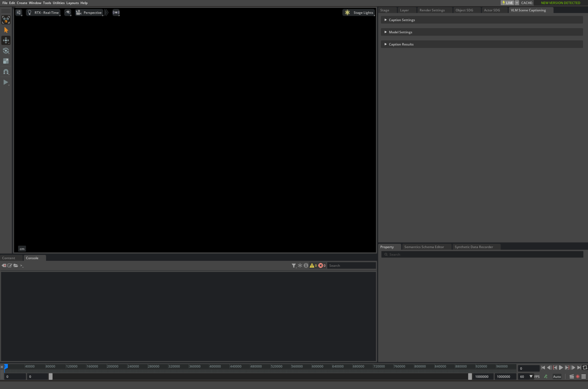Image resolution: width=588 pixels, height=389 pixels.
Task: Select the Scale tool
Action: coord(6,61)
